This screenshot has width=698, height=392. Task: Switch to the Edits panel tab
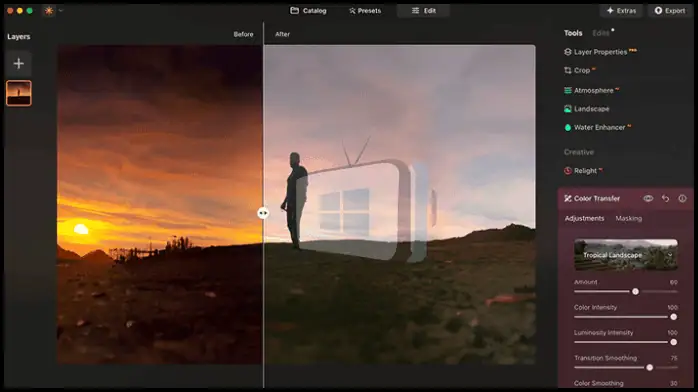tap(601, 33)
